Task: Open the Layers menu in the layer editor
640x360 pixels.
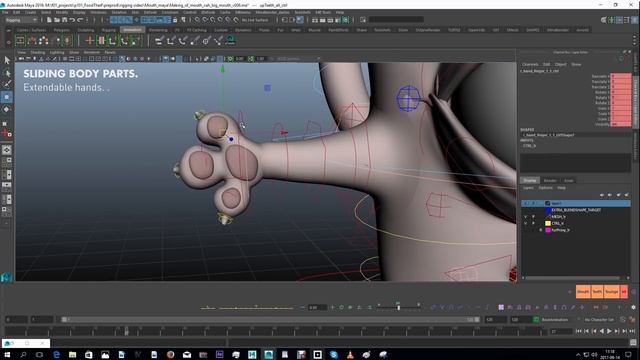Action: coord(528,188)
